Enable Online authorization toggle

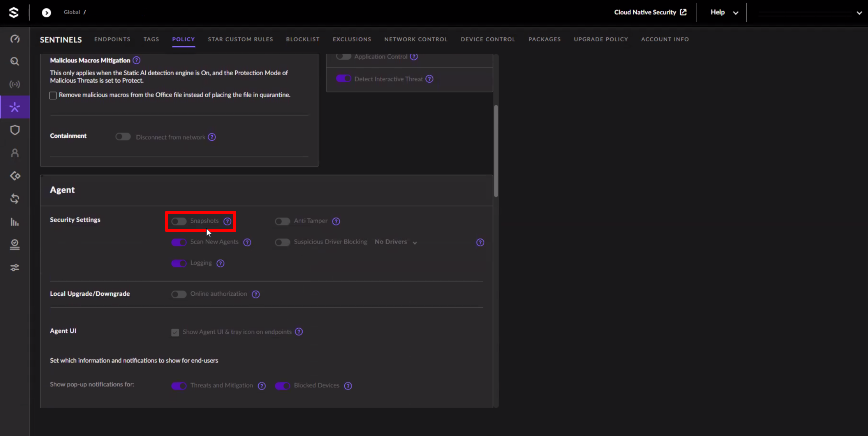(x=179, y=294)
